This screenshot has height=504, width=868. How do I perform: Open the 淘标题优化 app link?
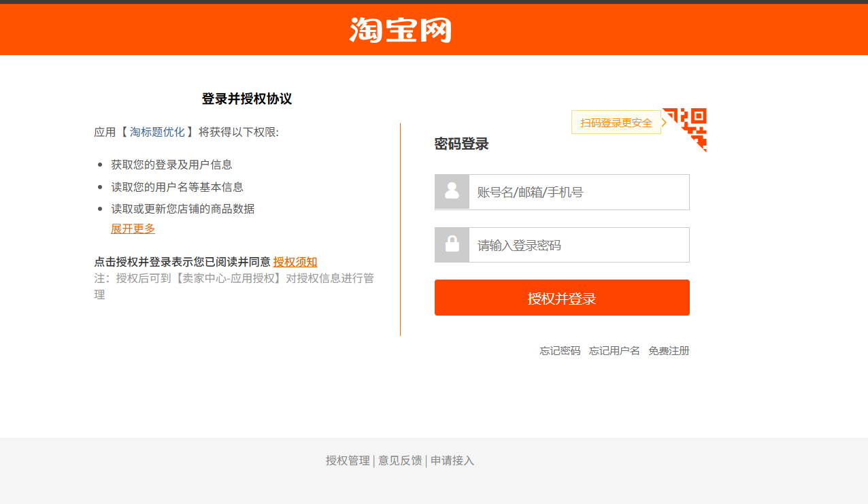point(157,132)
